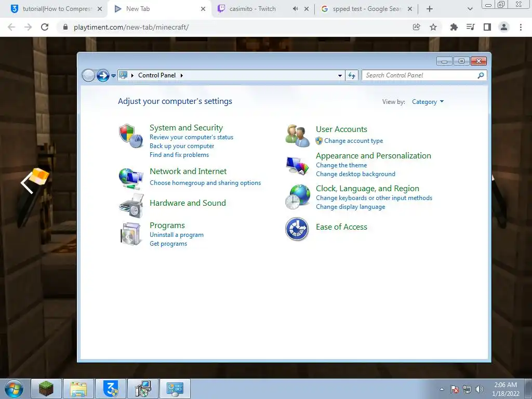Expand the address bar history dropdown arrow

tap(340, 75)
